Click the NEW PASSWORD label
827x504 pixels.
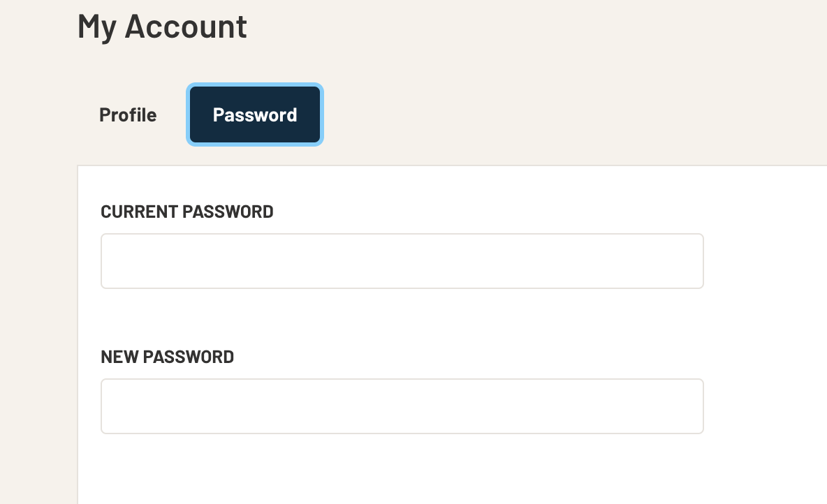click(x=168, y=357)
